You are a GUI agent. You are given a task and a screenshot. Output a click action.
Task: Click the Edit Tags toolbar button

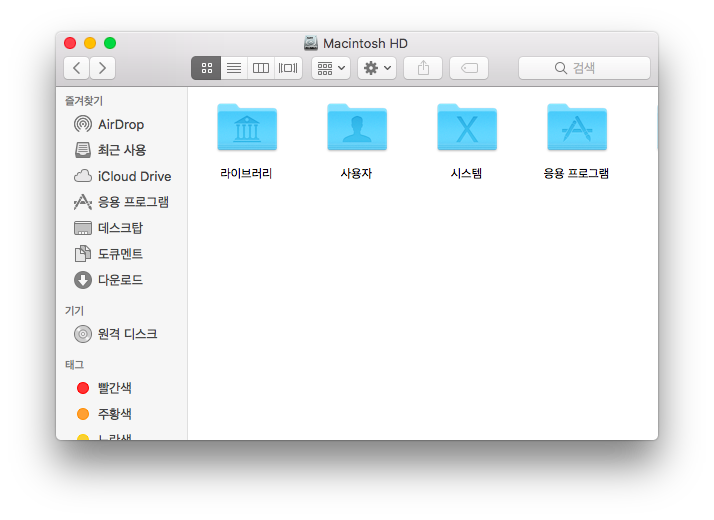[469, 68]
